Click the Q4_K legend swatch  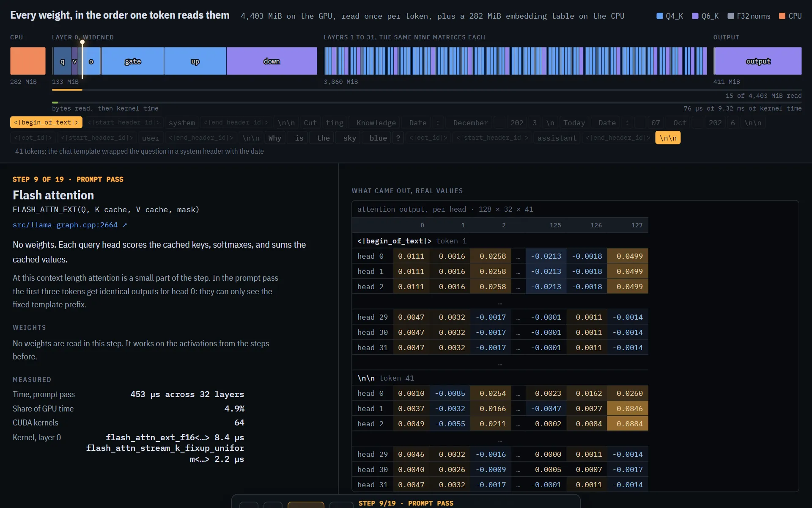(659, 16)
